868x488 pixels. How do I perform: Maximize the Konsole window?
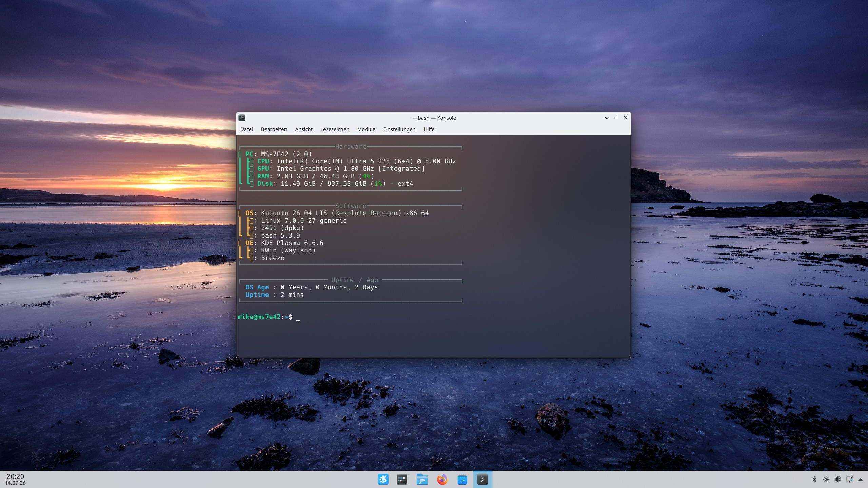[x=616, y=118]
